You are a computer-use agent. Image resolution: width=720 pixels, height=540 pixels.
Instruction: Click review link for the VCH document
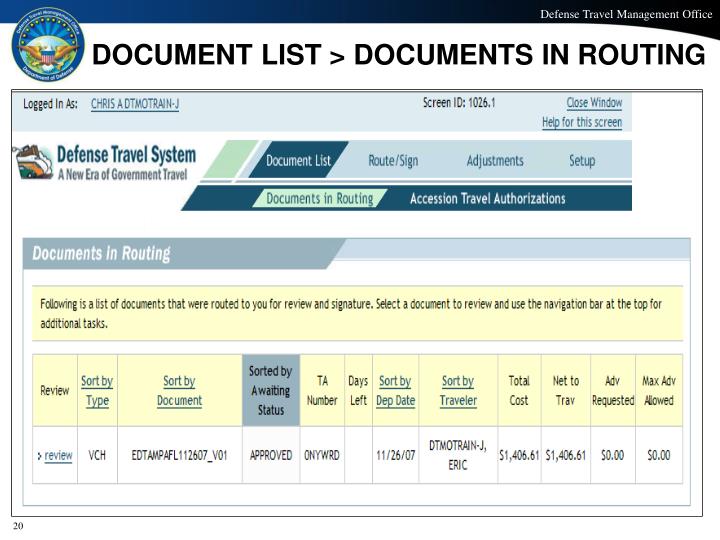pyautogui.click(x=58, y=455)
